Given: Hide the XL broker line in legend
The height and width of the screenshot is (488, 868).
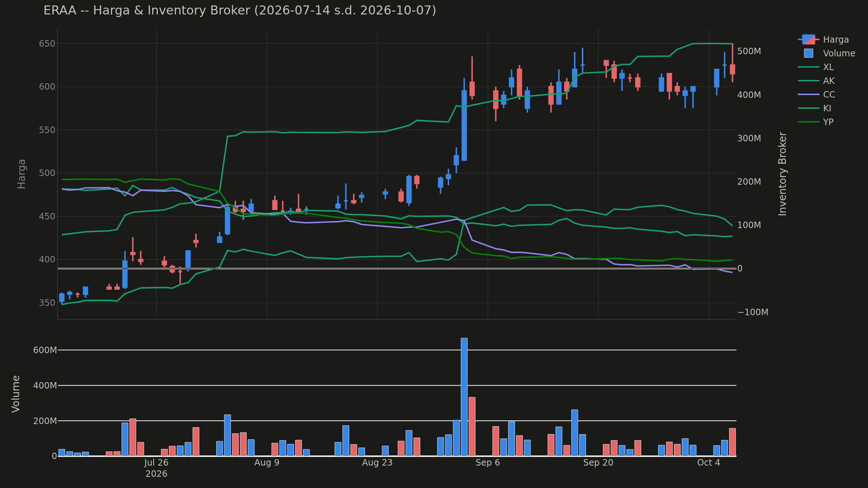Looking at the screenshot, I should click(816, 67).
